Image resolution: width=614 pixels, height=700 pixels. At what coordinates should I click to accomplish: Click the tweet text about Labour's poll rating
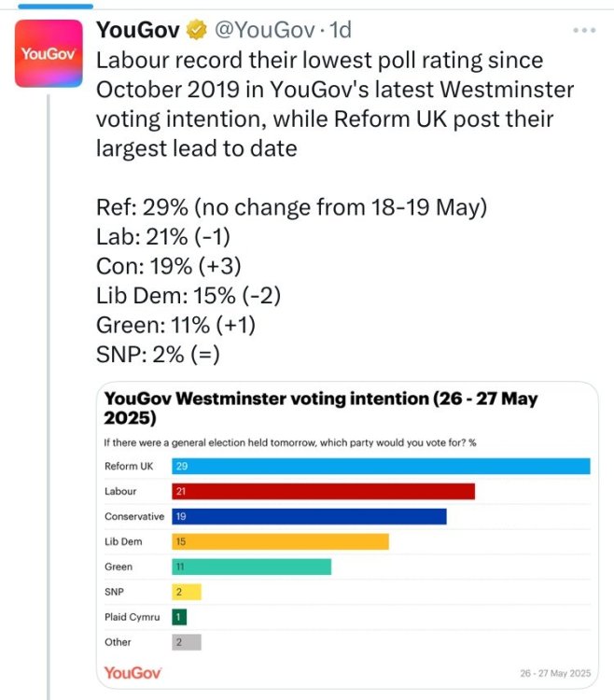(x=335, y=104)
